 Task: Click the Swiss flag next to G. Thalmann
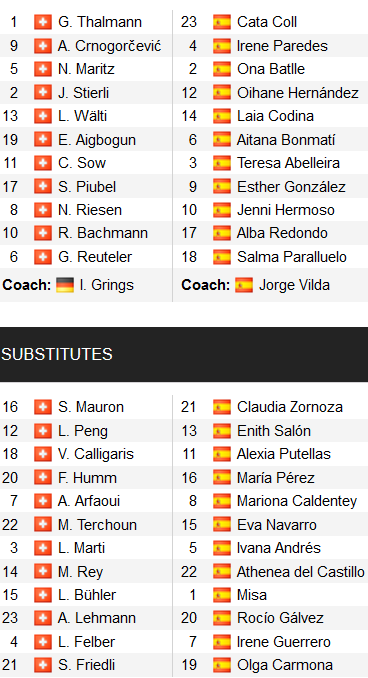tap(43, 22)
